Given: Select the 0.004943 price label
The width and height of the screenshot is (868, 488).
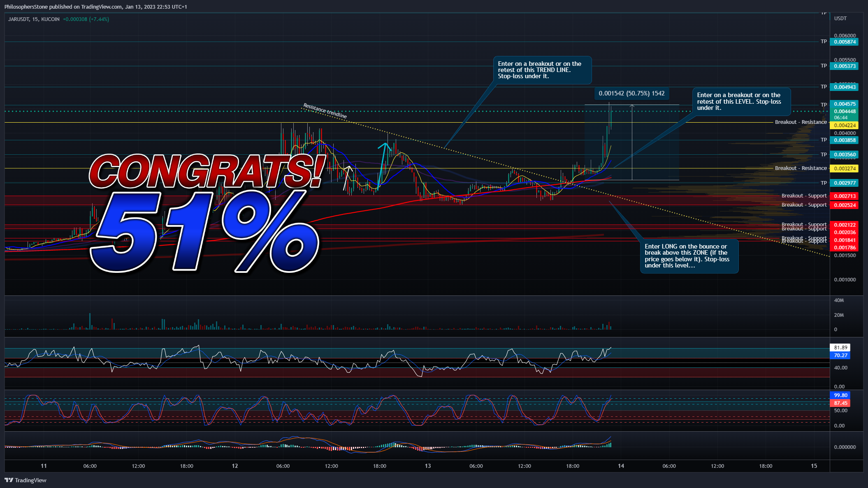Looking at the screenshot, I should click(844, 87).
